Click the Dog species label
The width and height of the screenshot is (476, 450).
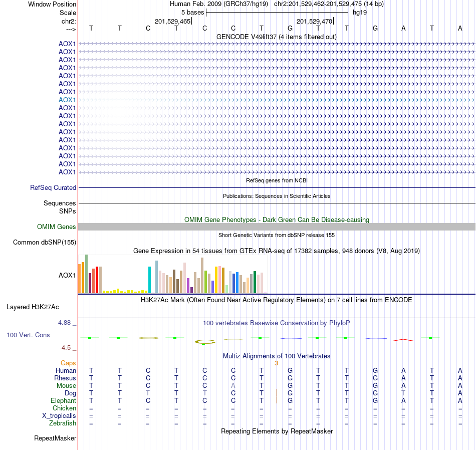(71, 393)
